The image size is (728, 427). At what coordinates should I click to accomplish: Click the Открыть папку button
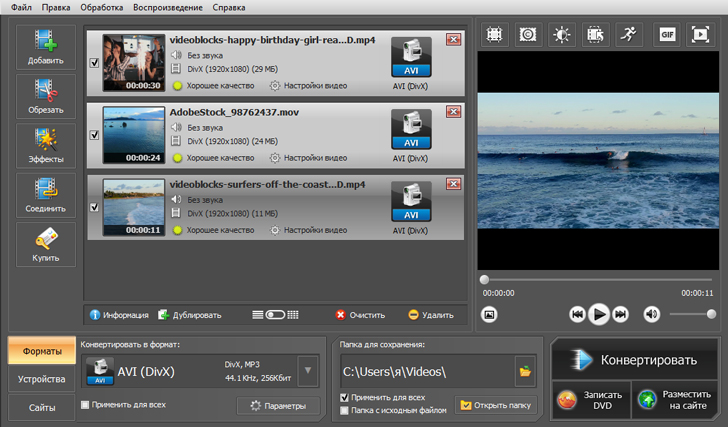coord(496,405)
